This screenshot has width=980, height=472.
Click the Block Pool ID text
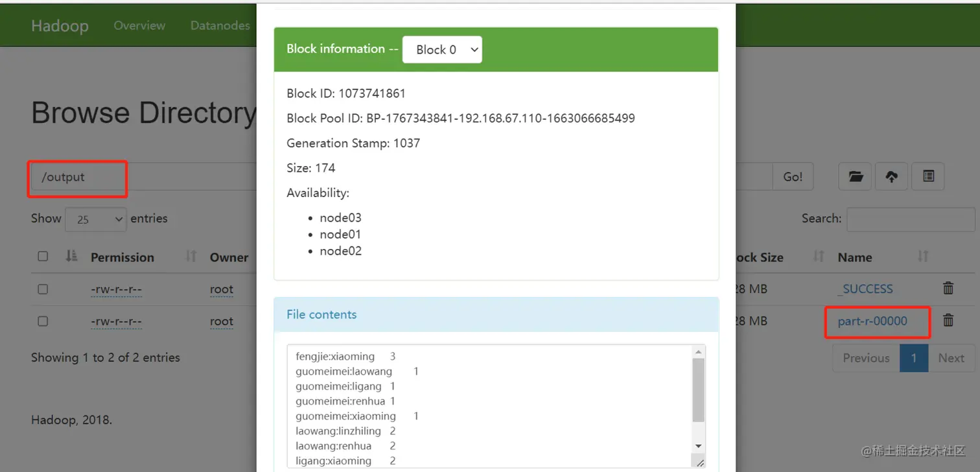pos(461,119)
